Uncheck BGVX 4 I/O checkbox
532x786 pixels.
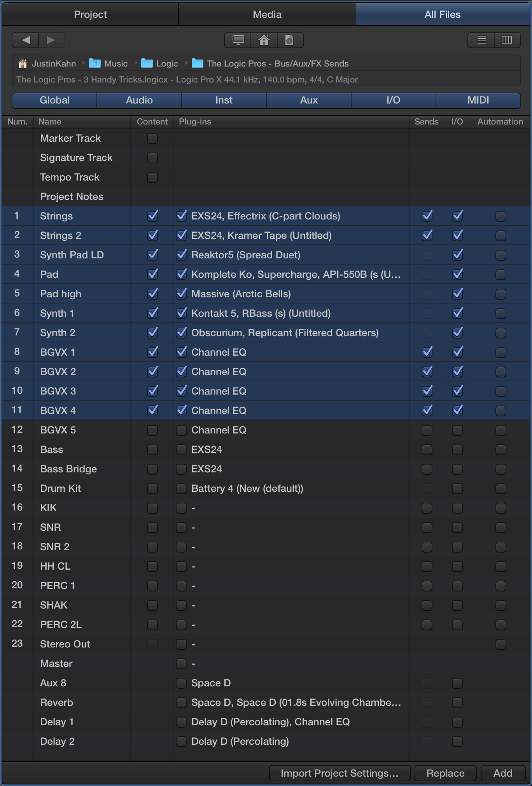[457, 411]
